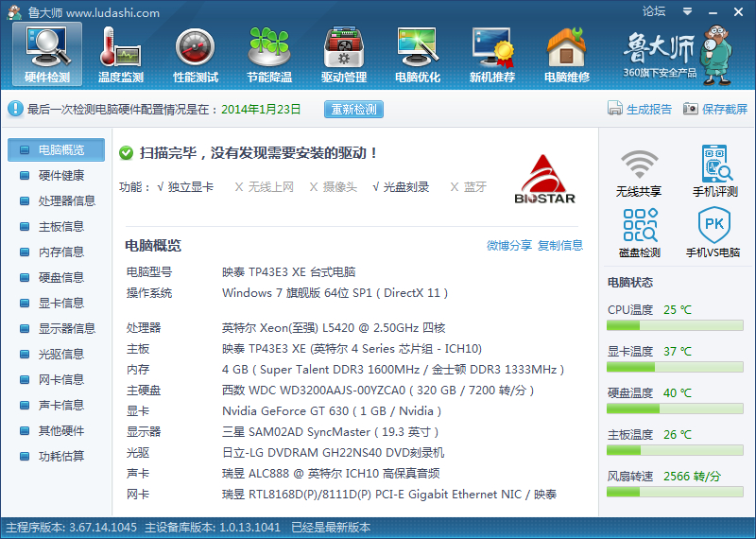Open the 新机推荐 new PC recommendations
Image resolution: width=756 pixels, height=539 pixels.
(x=492, y=55)
